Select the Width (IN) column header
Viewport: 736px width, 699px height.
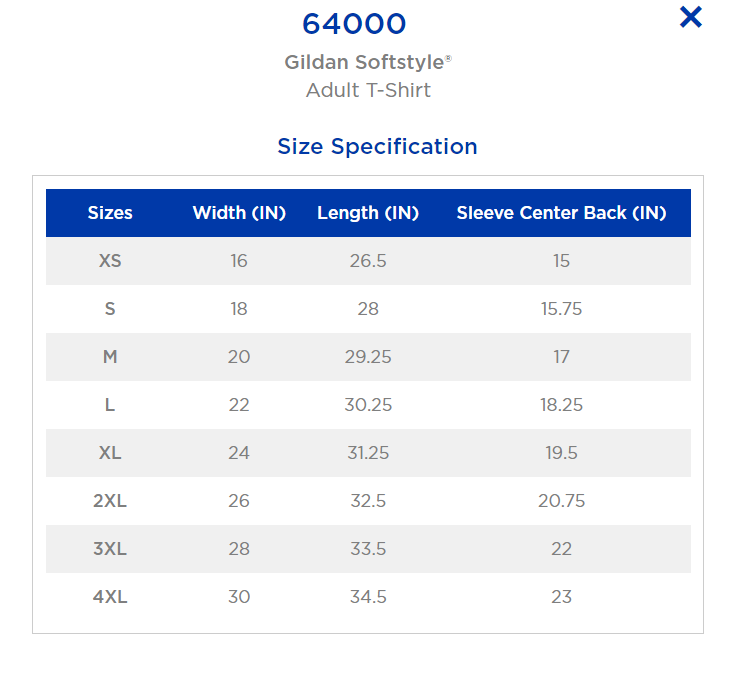pyautogui.click(x=239, y=213)
